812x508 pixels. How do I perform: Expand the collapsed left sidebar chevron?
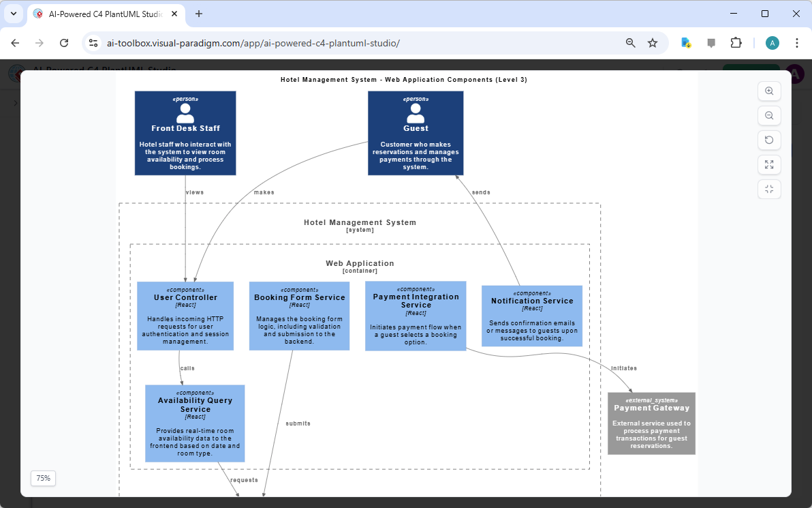(16, 103)
